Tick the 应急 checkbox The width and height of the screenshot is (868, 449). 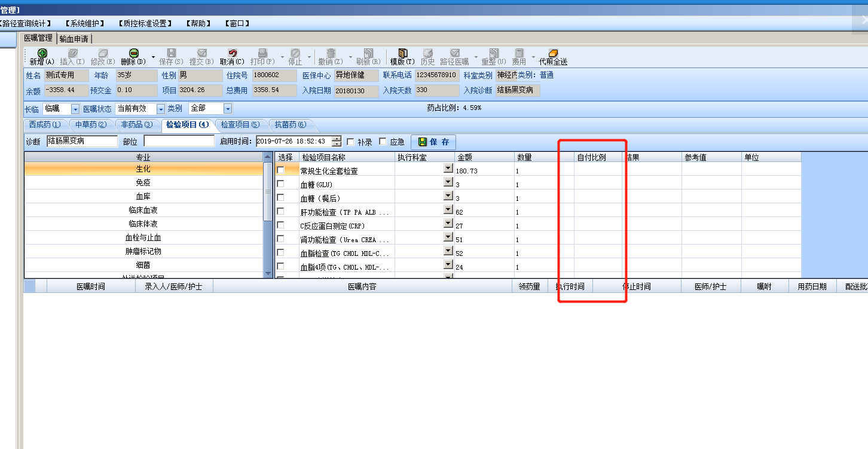pyautogui.click(x=383, y=142)
